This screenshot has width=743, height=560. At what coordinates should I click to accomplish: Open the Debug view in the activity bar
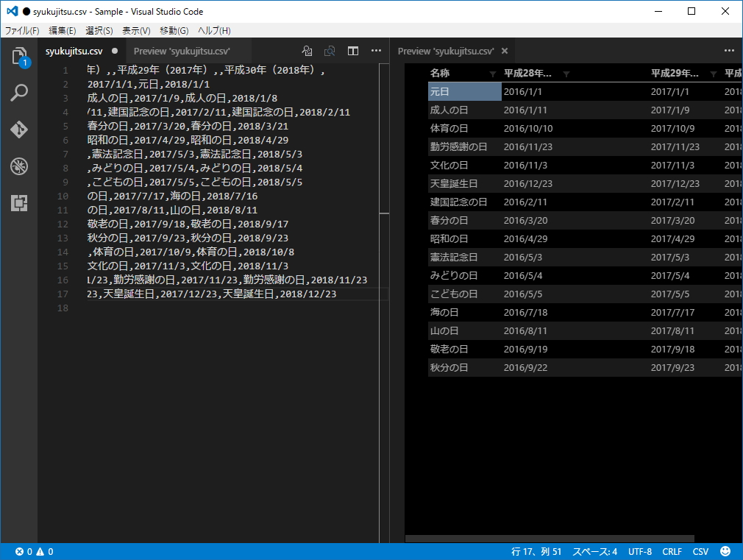pyautogui.click(x=19, y=166)
